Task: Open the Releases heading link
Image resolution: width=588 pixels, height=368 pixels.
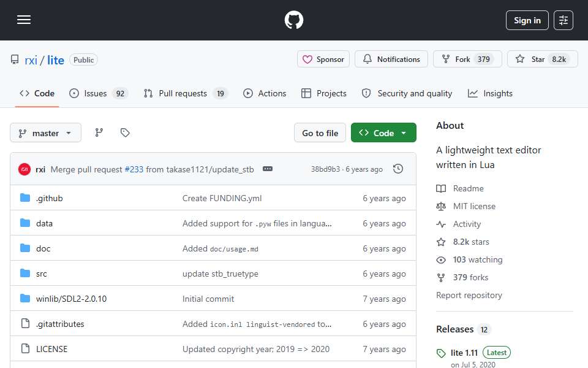Action: coord(455,329)
